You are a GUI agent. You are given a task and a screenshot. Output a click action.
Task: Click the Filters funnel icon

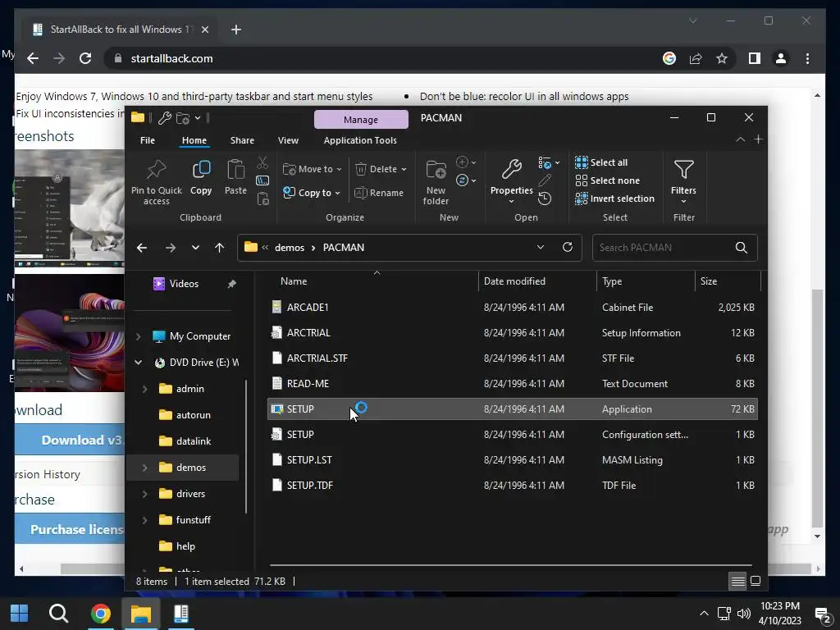[683, 171]
